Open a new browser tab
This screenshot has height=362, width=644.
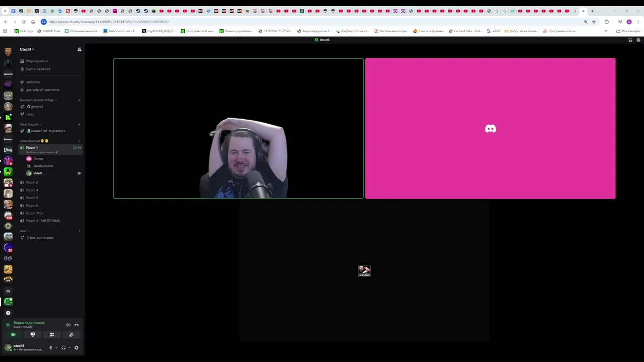pos(592,11)
